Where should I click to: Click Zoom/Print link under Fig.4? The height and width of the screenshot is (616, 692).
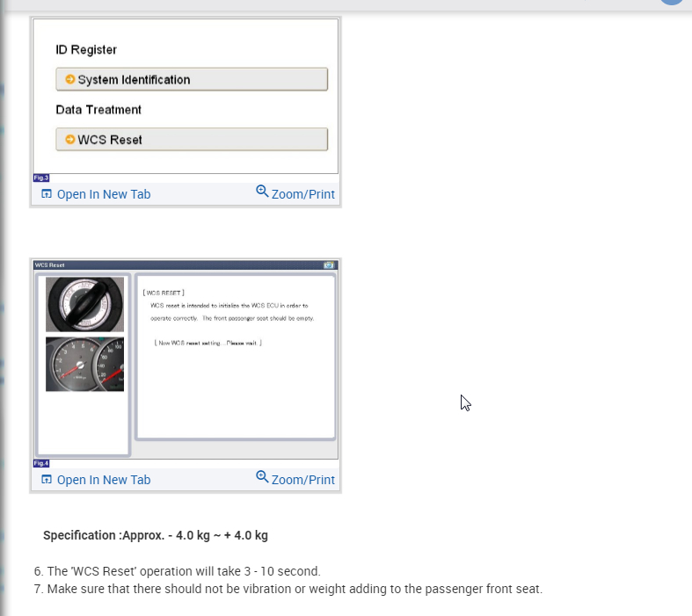(x=295, y=478)
